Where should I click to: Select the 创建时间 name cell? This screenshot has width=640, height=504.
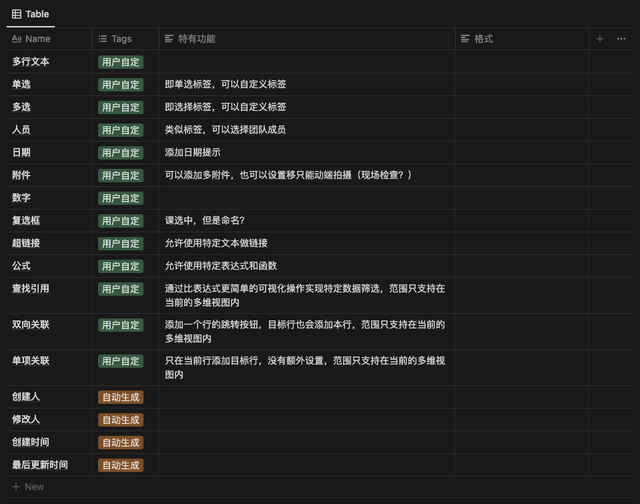(x=49, y=442)
